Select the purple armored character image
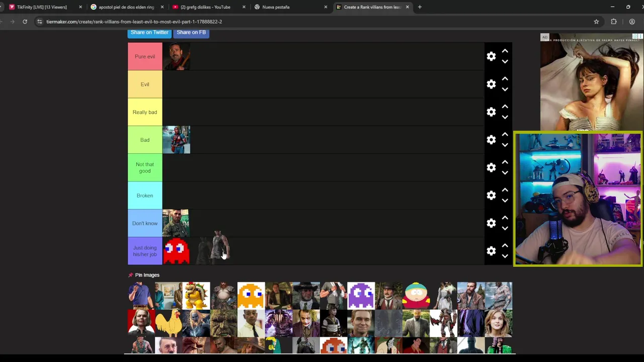Image resolution: width=644 pixels, height=362 pixels. click(278, 323)
